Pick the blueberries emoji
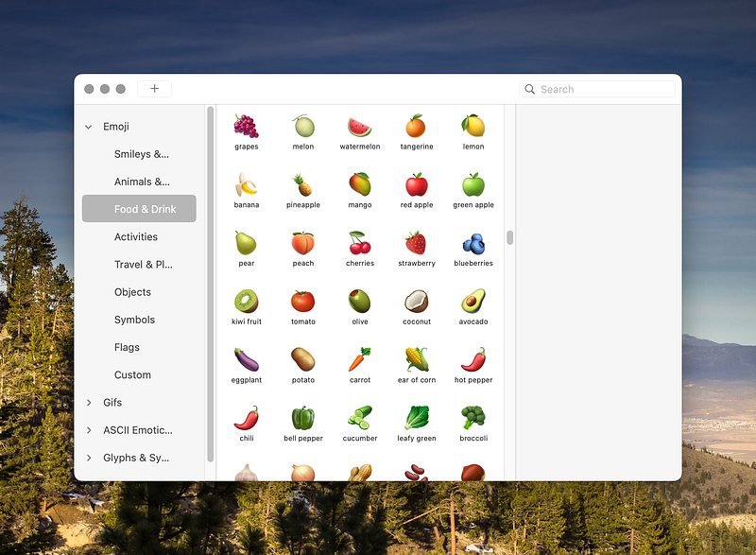This screenshot has height=555, width=756. point(473,243)
